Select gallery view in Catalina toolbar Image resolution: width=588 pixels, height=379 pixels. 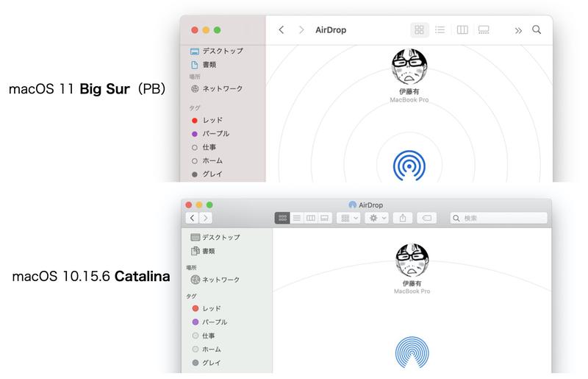click(325, 218)
